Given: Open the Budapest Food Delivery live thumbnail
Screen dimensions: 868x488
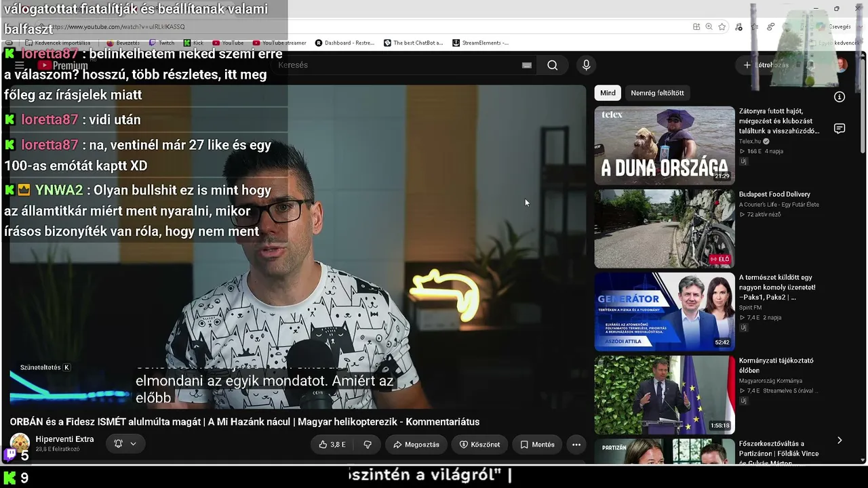Looking at the screenshot, I should pyautogui.click(x=665, y=228).
